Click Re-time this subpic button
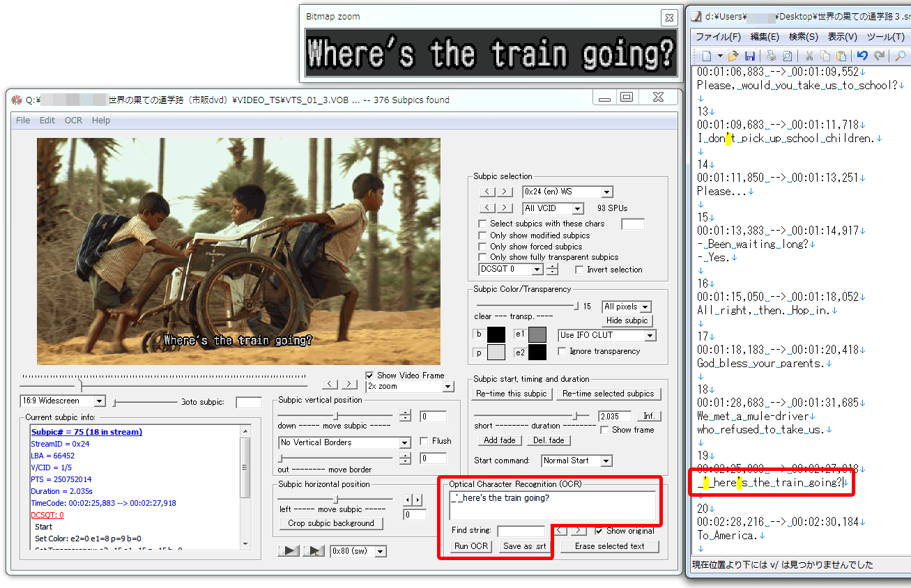Viewport: 911px width, 588px height. click(x=512, y=394)
